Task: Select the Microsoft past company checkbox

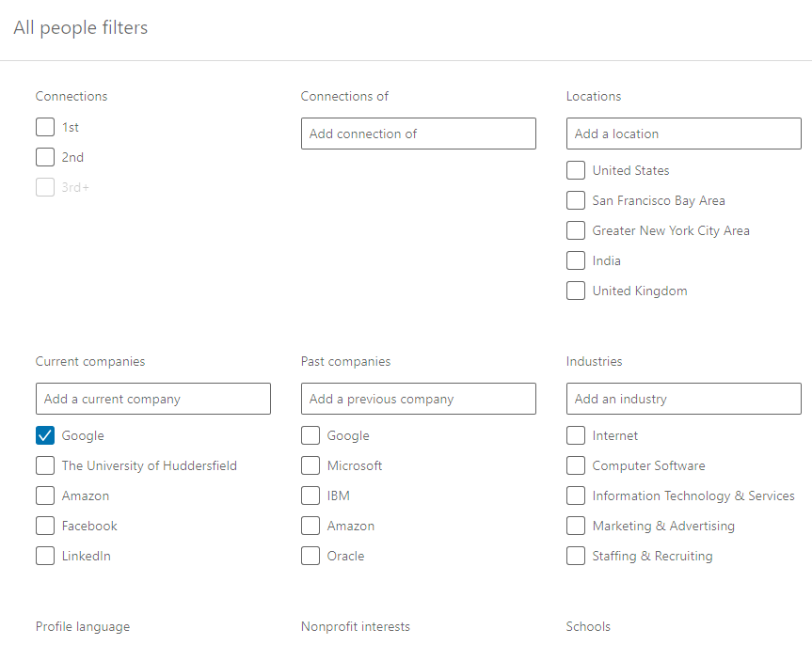Action: 310,465
